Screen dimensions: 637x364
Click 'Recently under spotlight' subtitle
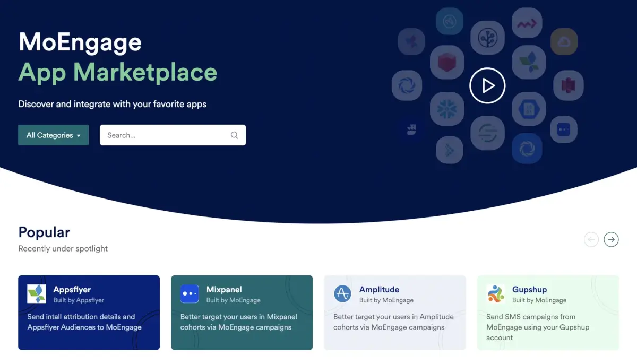click(x=63, y=248)
